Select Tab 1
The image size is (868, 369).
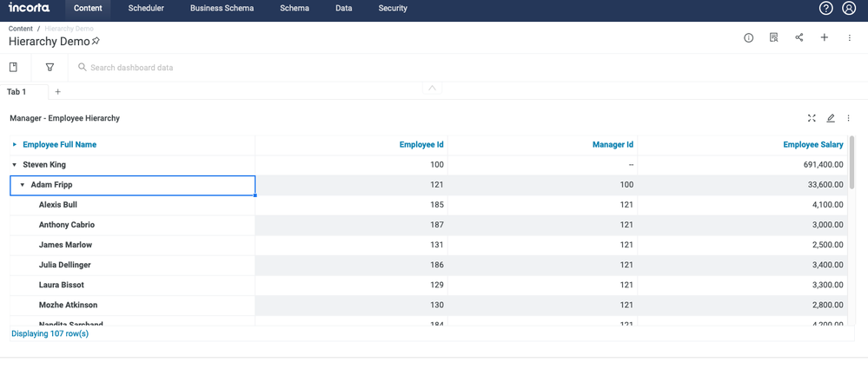[x=17, y=92]
